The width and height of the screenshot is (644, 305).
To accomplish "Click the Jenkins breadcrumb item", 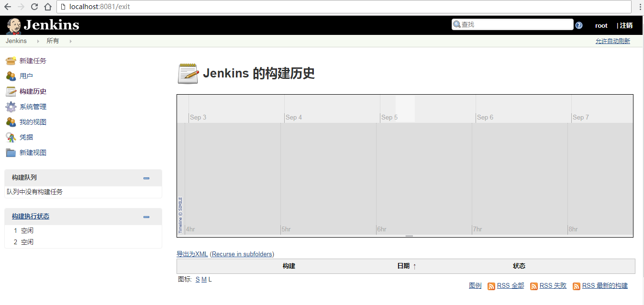I will click(16, 41).
